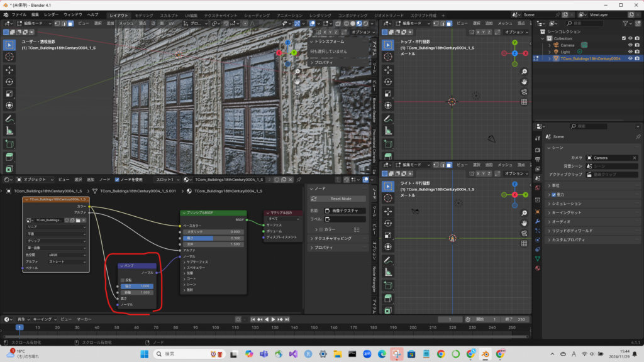Choose the Rotate tool in main viewport
Viewport: 644px width, 362px height.
pos(9,81)
